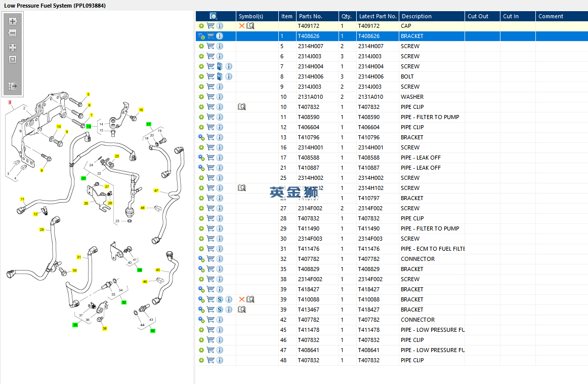Select part number T418427 BRACKET item 39
Viewport: 588px width, 384px height.
(309, 289)
